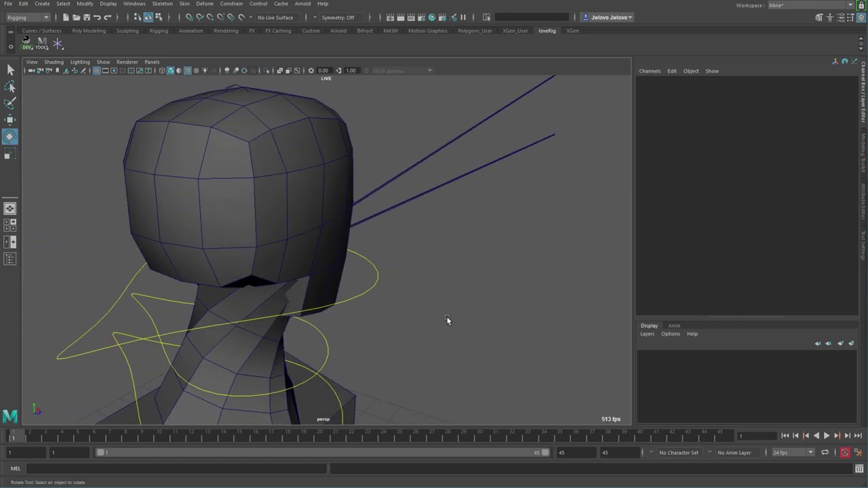Activate the Scale tool in toolbox
Screen dimensions: 868x488
pyautogui.click(x=9, y=155)
